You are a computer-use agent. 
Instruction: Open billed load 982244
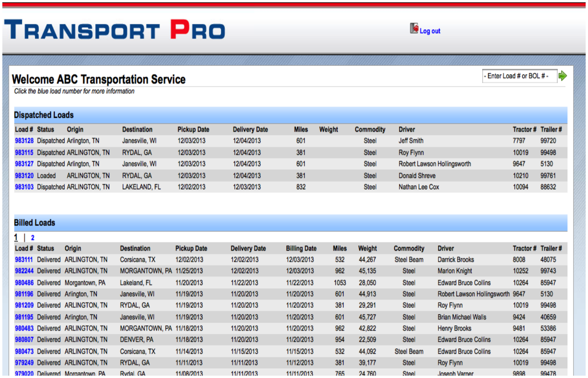(x=24, y=271)
